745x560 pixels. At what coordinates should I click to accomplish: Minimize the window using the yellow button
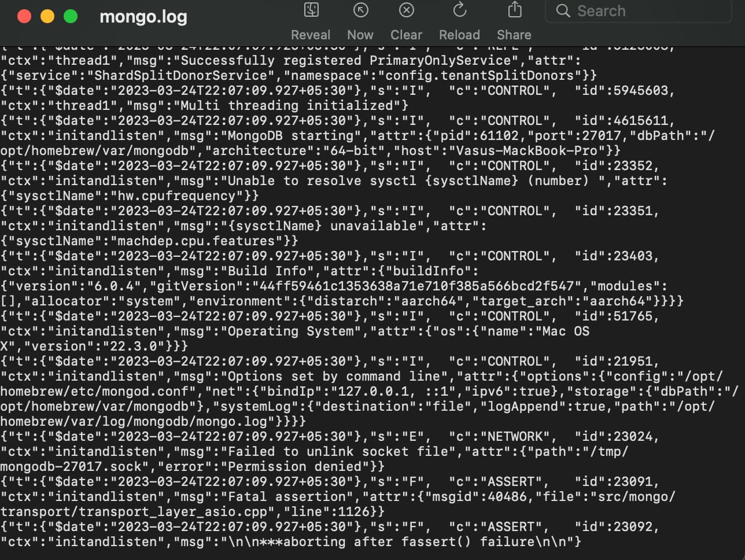point(47,16)
